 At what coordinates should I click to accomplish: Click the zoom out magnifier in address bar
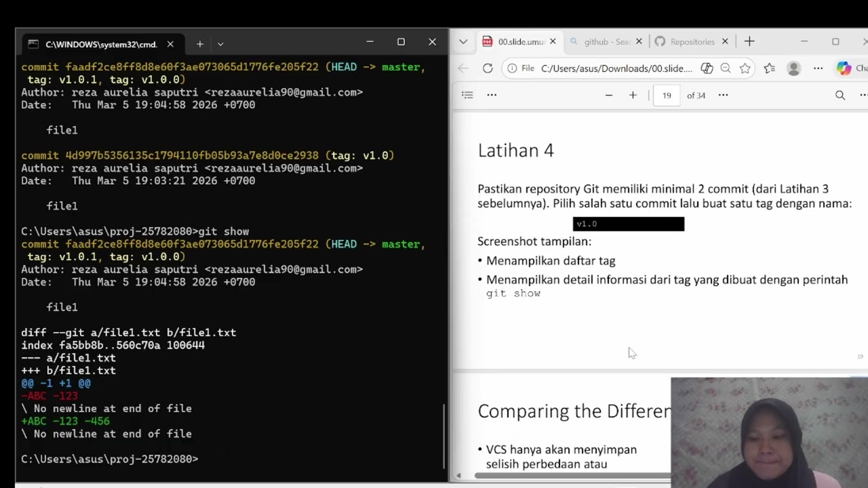[726, 68]
